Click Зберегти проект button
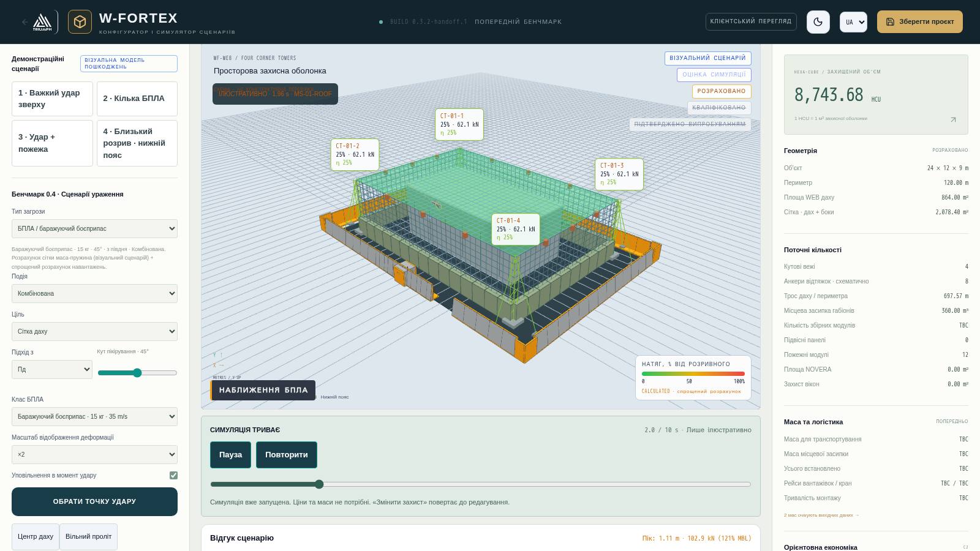Image resolution: width=980 pixels, height=551 pixels. pyautogui.click(x=919, y=21)
